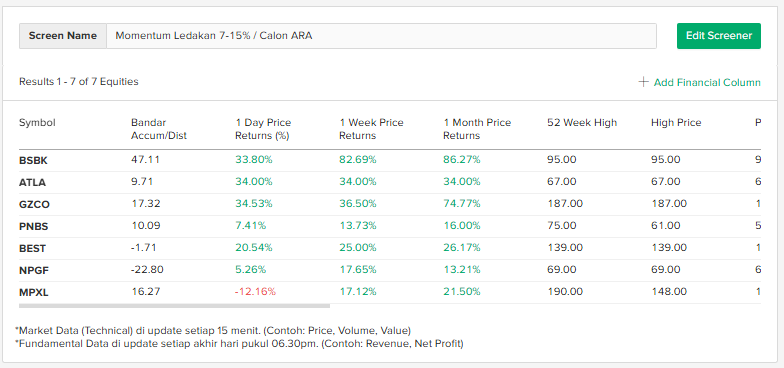Sort by the 52 Week High header

[x=582, y=122]
